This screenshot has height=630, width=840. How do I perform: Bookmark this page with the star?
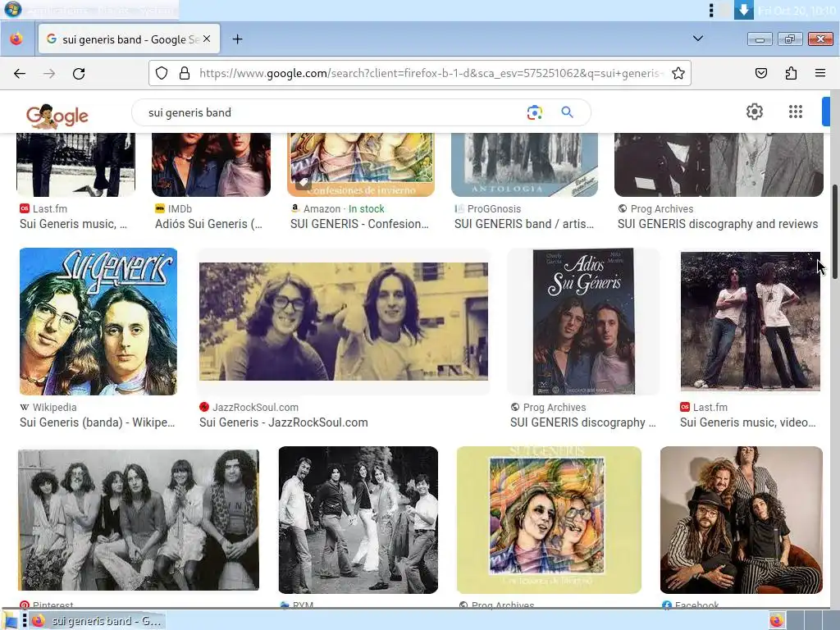pyautogui.click(x=678, y=73)
